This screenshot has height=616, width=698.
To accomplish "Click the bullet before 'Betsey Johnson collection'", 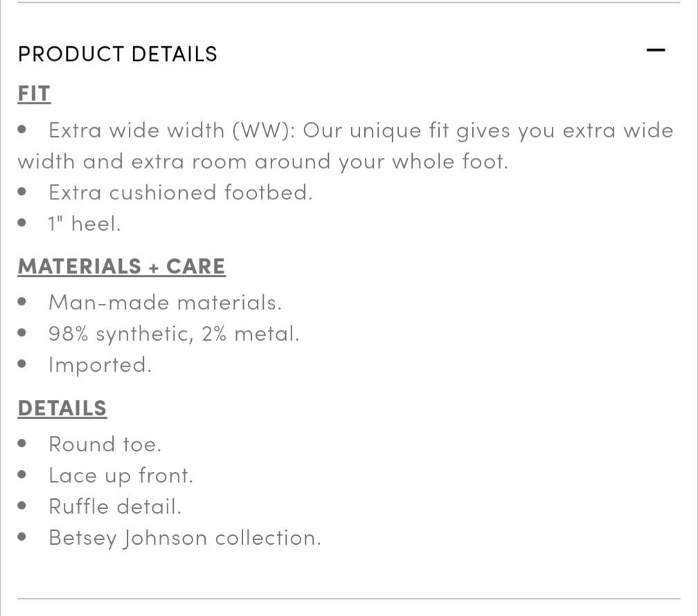I will [24, 538].
